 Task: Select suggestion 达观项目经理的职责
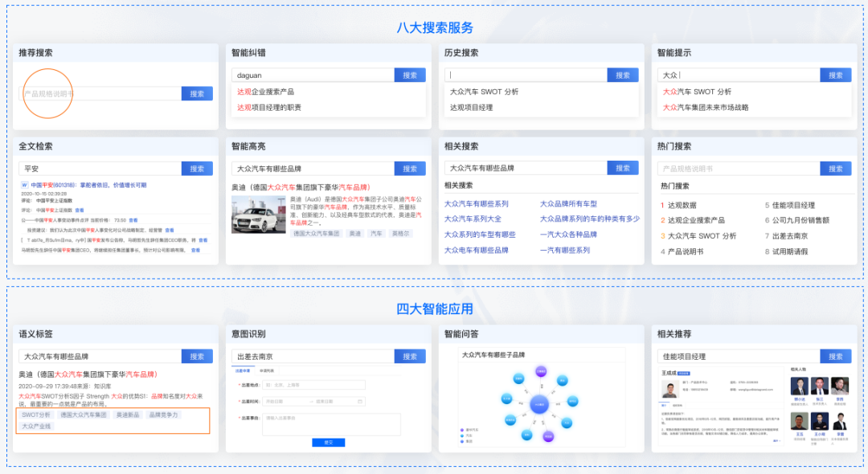pyautogui.click(x=269, y=108)
